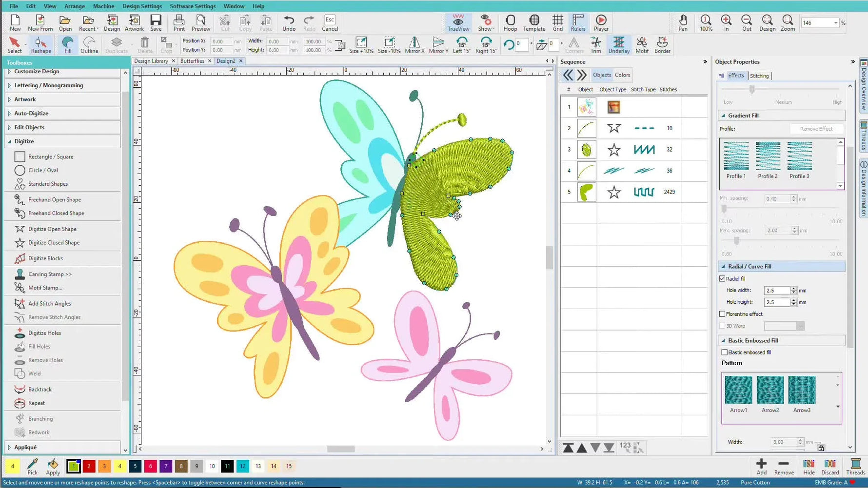Rotate Left 15 degrees
868x488 pixels.
click(x=462, y=45)
